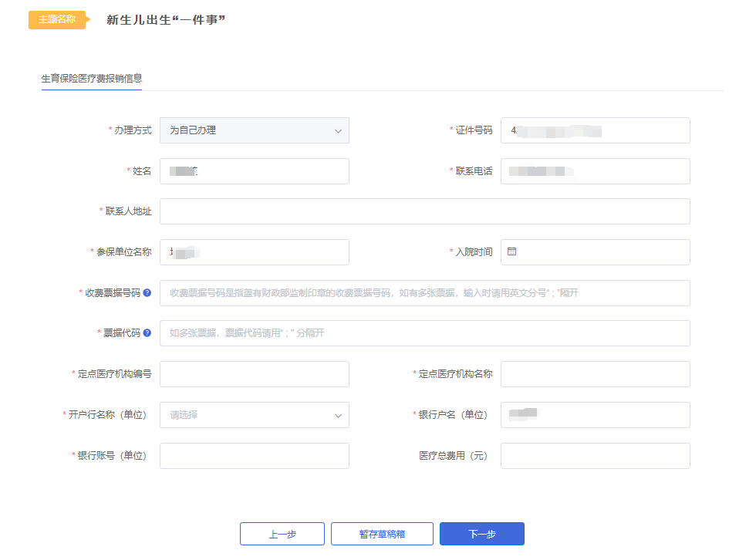Click the help icon beside 收费票据号码

pos(147,293)
